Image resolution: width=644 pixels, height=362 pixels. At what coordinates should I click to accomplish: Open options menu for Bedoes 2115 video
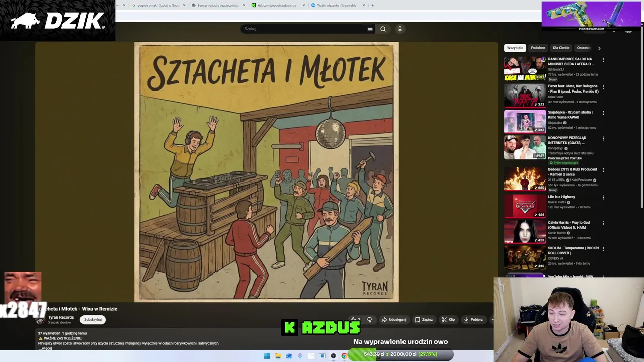[x=603, y=170]
